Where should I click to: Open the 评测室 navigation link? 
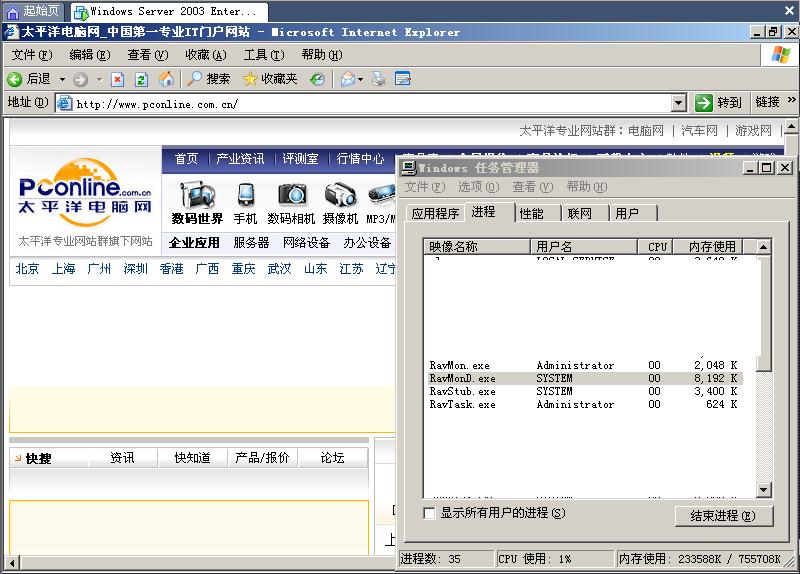(301, 159)
